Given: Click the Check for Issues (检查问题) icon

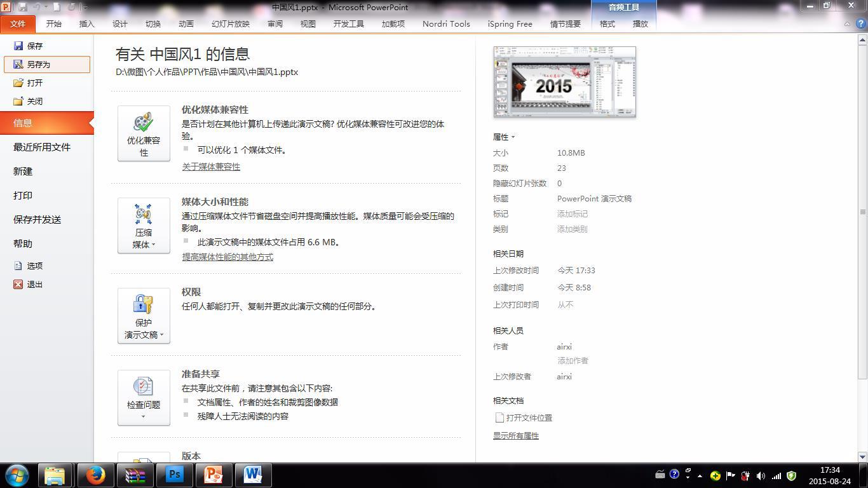Looking at the screenshot, I should point(143,394).
